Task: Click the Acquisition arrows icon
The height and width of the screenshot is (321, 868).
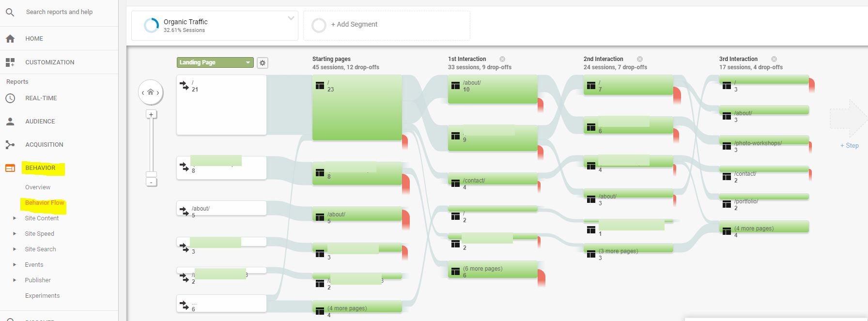Action: tap(10, 145)
